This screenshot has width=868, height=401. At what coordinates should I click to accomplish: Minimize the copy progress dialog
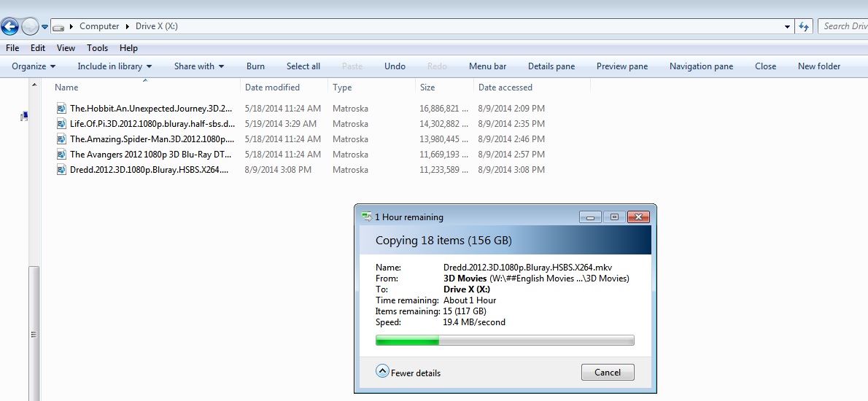pos(590,217)
